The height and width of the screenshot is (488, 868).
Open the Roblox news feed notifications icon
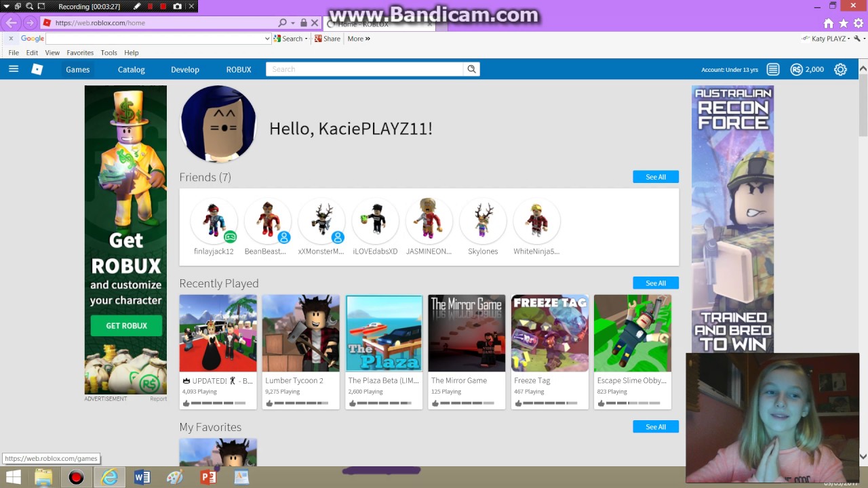[x=773, y=69]
